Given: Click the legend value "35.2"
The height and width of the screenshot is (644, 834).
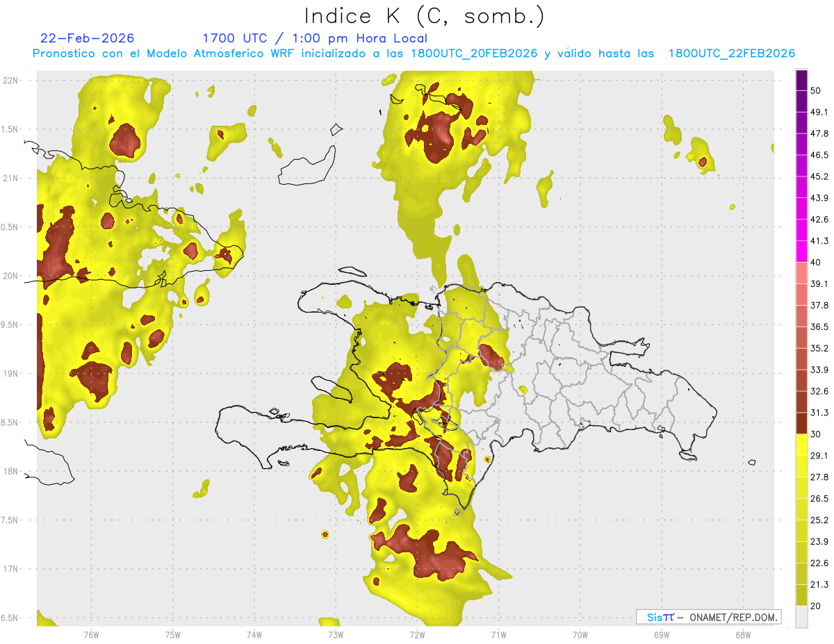Looking at the screenshot, I should tap(820, 348).
